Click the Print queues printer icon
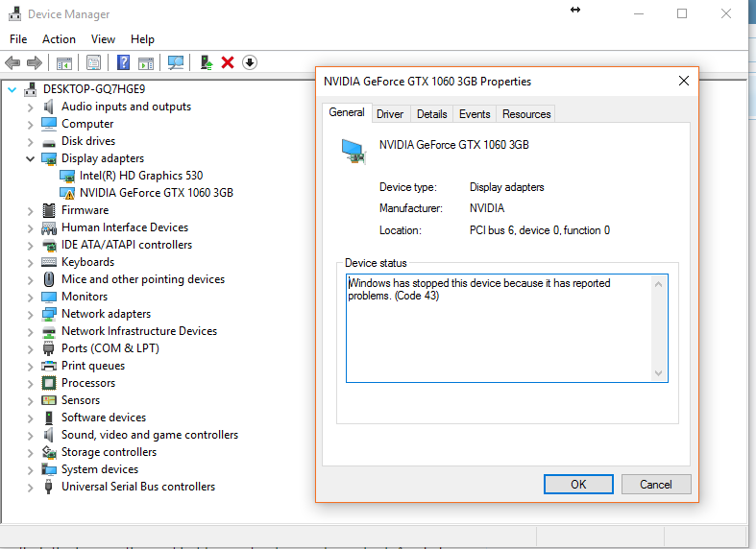The height and width of the screenshot is (549, 756). coord(49,366)
